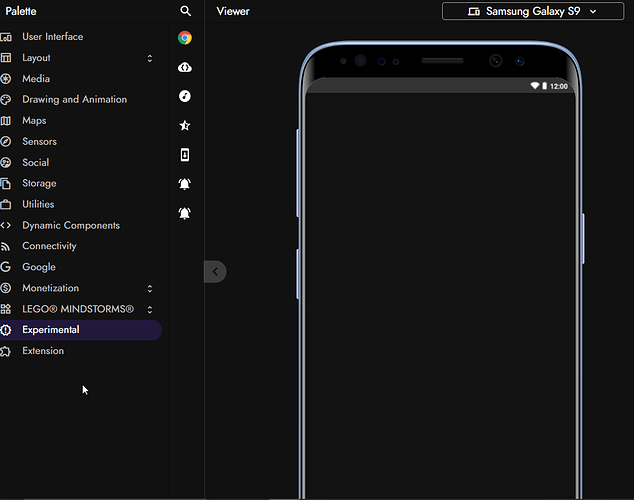
Task: Open the Samsung Galaxy S9 device dropdown
Action: [x=532, y=11]
